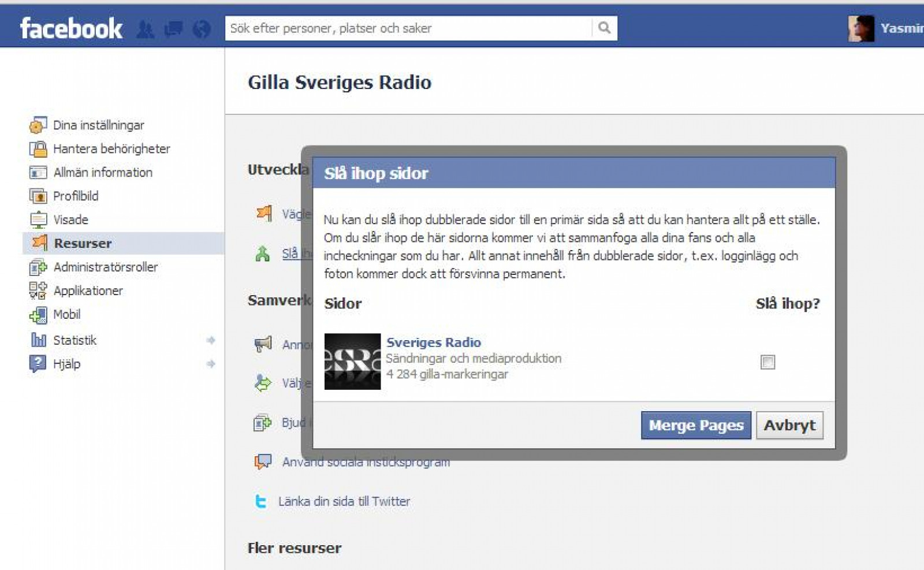
Task: Click the Visade icon
Action: point(38,220)
